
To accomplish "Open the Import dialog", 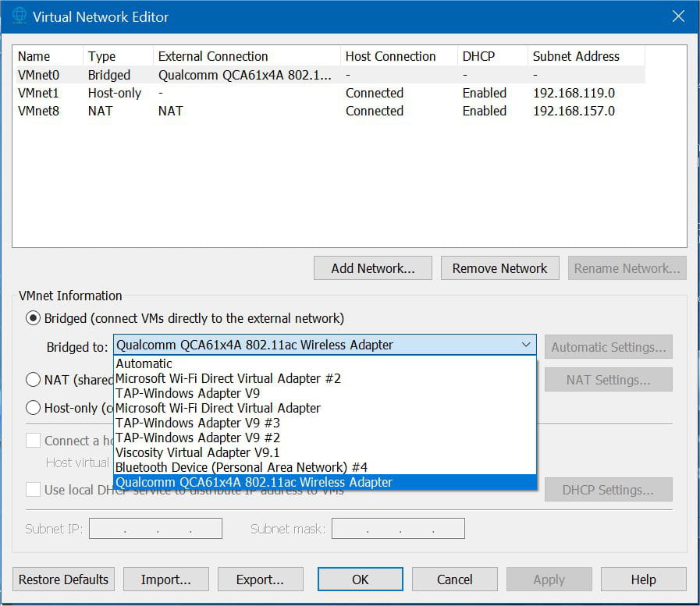I will (x=165, y=579).
